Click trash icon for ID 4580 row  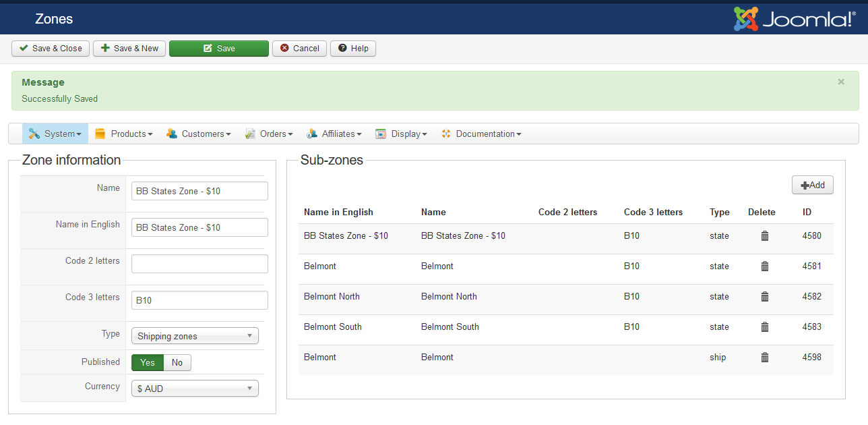coord(764,236)
